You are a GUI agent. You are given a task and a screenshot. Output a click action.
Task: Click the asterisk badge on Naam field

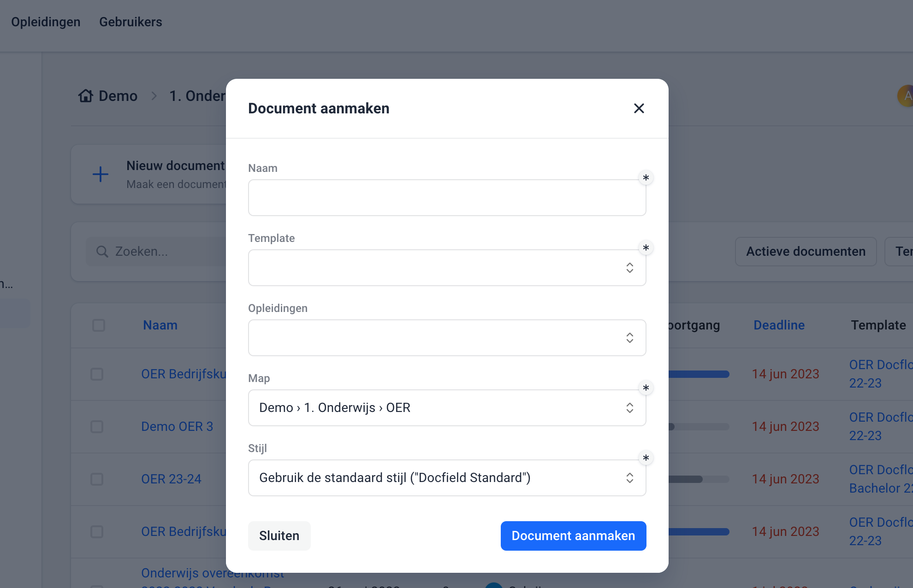(x=646, y=178)
